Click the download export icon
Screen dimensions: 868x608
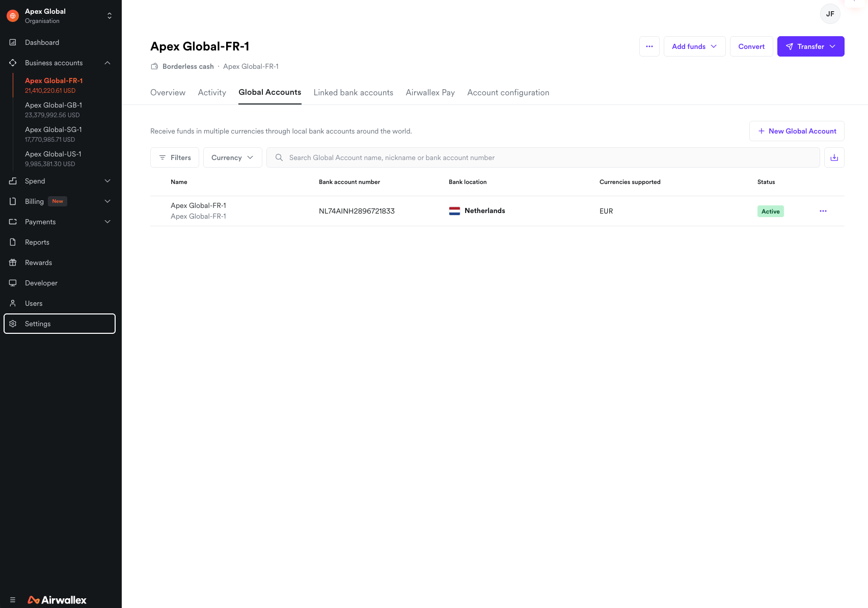pos(834,157)
